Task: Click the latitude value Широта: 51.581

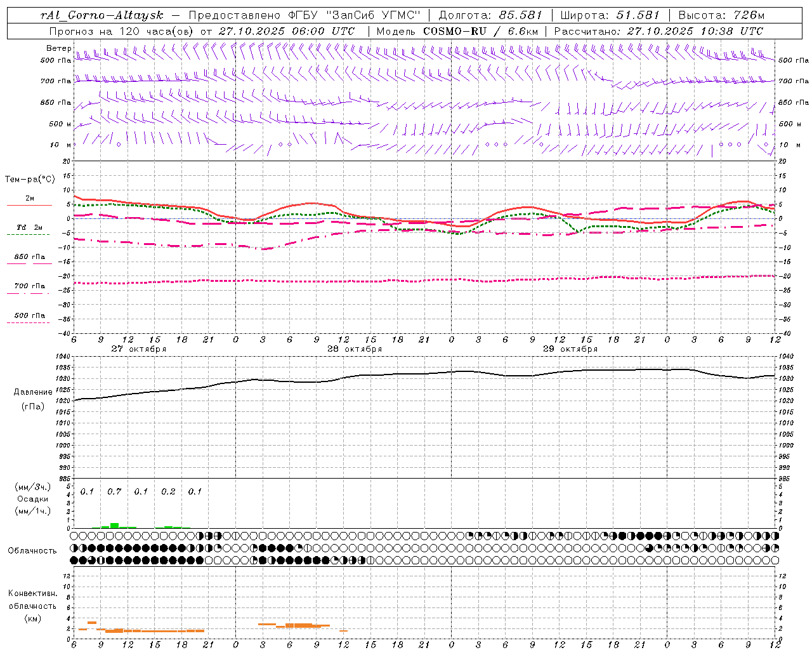Action: (x=610, y=15)
